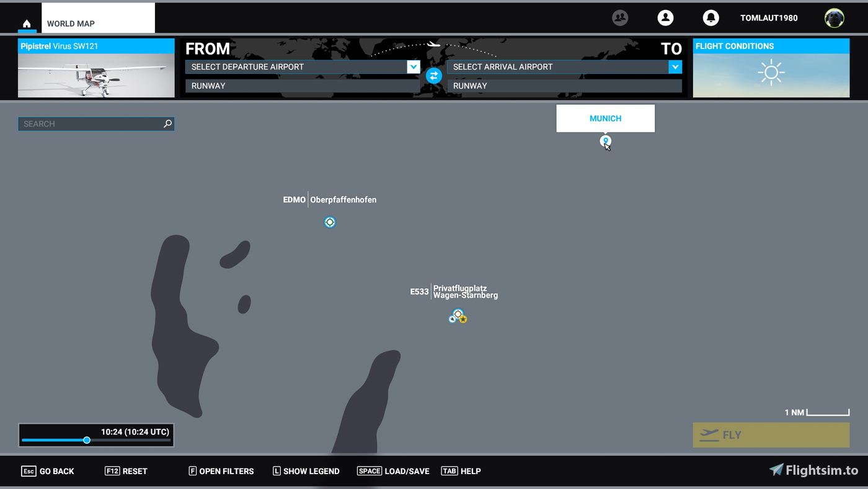This screenshot has height=489, width=868.
Task: Select the E533 Wagen-Starnberg airfield marker
Action: [458, 316]
